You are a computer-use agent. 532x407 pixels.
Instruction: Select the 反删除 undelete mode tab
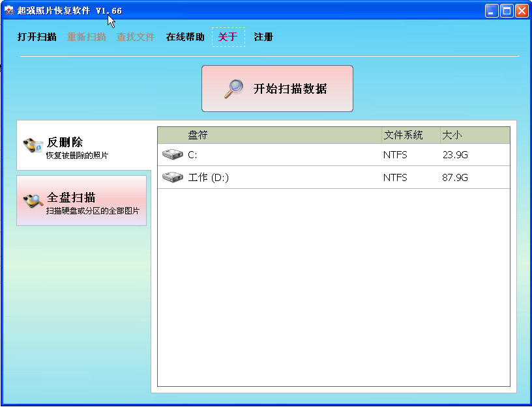pos(84,145)
